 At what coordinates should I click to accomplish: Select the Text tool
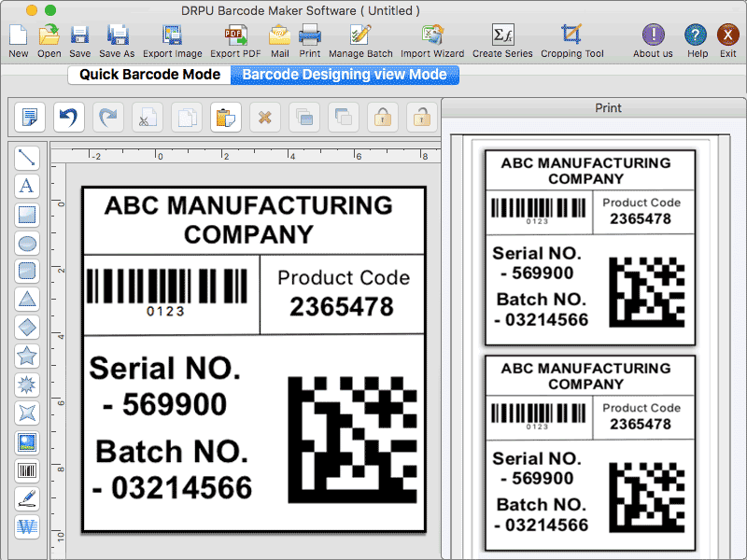pos(27,186)
